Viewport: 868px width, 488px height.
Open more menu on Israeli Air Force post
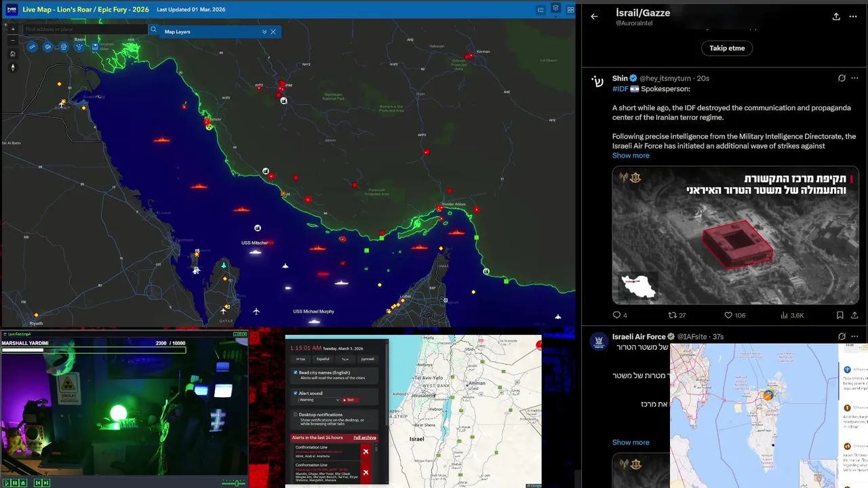tap(854, 337)
